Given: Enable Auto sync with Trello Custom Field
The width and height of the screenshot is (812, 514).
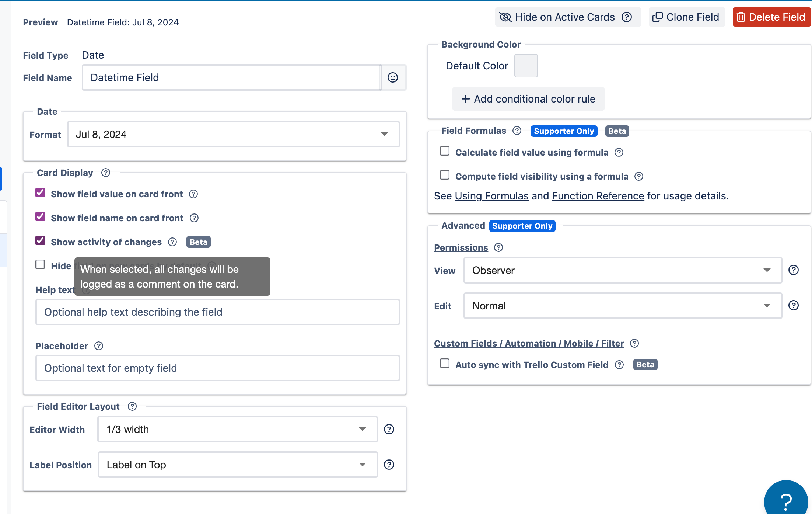Looking at the screenshot, I should (445, 364).
